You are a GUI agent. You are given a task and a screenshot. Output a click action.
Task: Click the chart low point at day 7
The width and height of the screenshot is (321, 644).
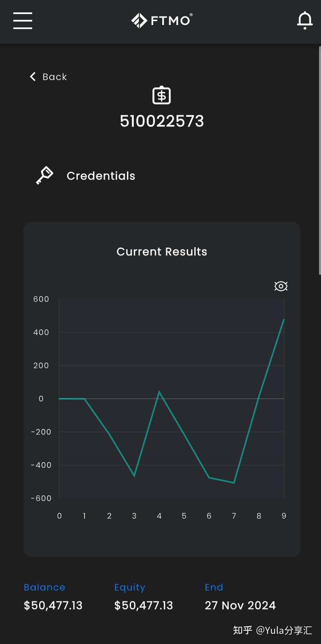pos(234,483)
